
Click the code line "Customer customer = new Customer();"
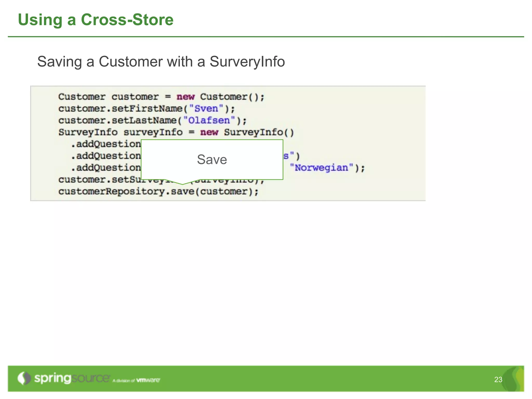pyautogui.click(x=161, y=97)
